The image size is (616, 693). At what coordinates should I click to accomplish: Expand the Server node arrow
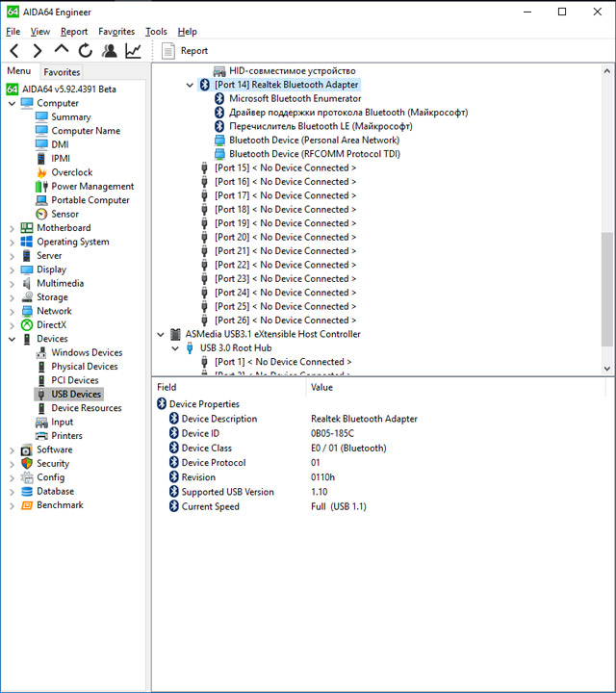[x=12, y=256]
